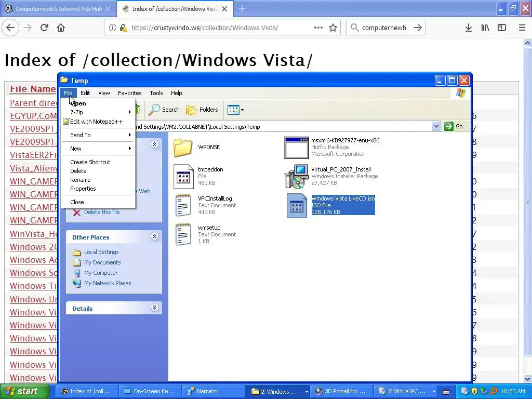
Task: Open the Firefox downloads arrow
Action: 469,28
